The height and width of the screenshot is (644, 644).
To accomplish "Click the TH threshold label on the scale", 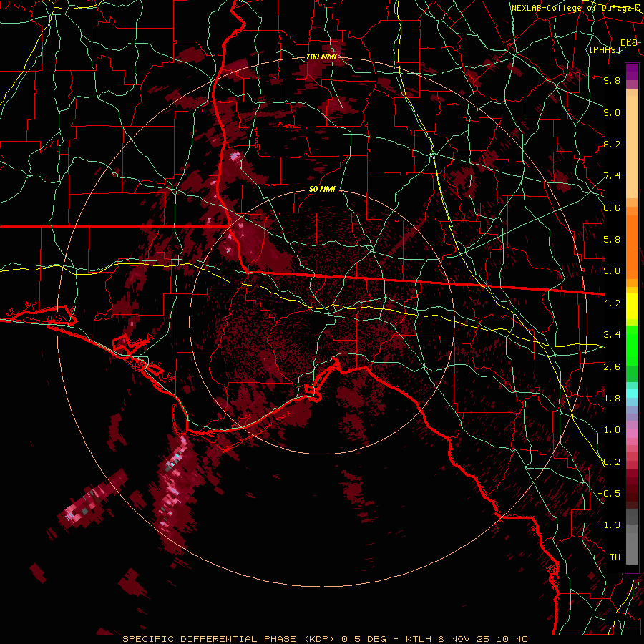I will click(615, 557).
